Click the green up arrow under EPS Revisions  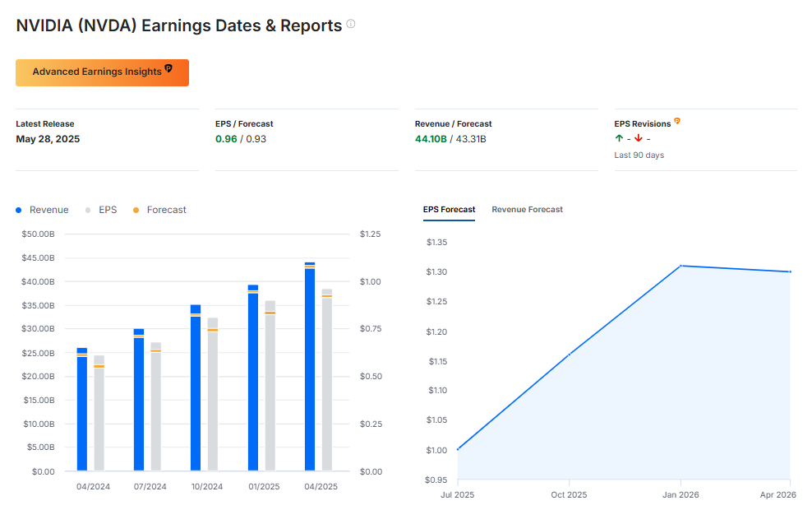pyautogui.click(x=619, y=138)
